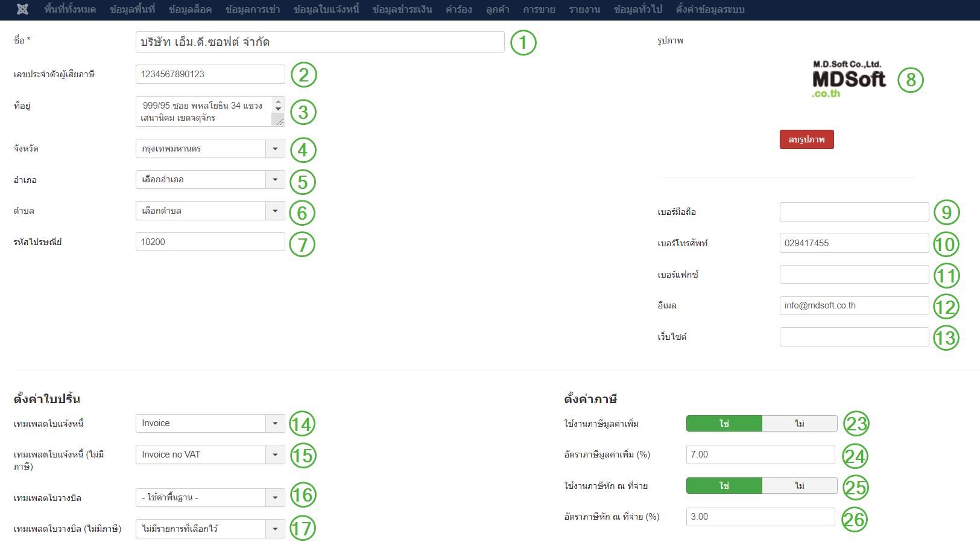Set withholding tax usage to ใช่
This screenshot has width=980, height=542.
click(x=724, y=486)
